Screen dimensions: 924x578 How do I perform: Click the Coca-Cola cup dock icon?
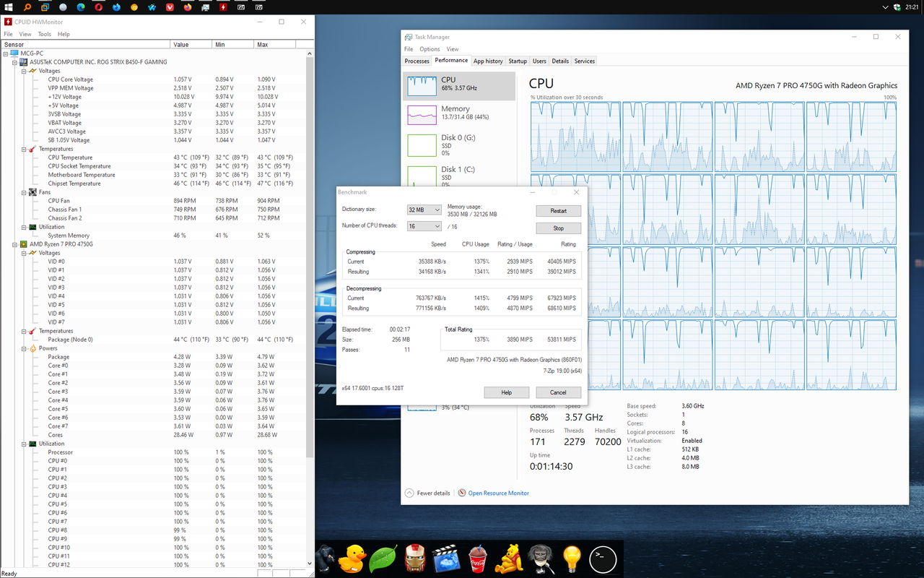pyautogui.click(x=478, y=558)
